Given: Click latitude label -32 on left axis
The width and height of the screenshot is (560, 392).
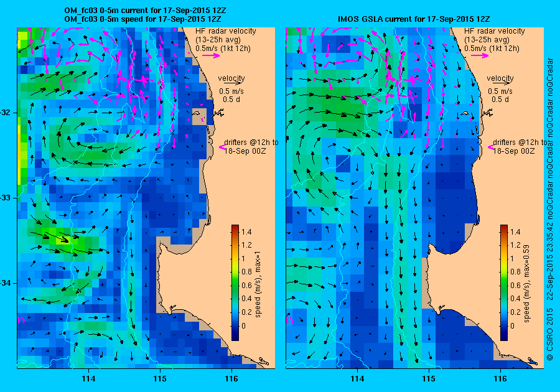Looking at the screenshot, I should [6, 113].
